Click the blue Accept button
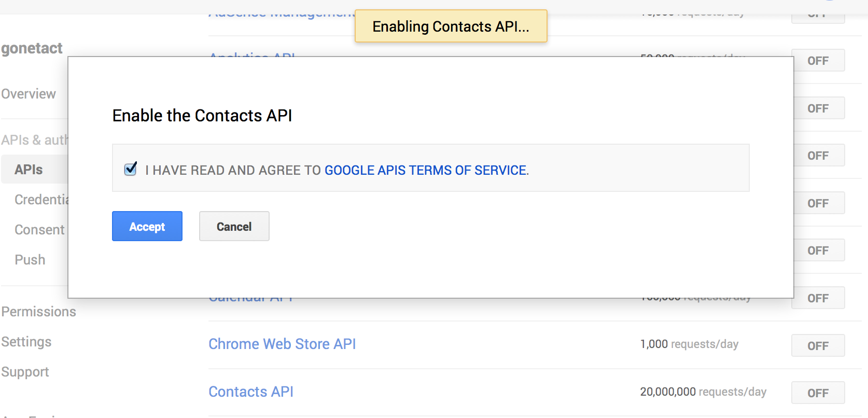868x418 pixels. [147, 226]
